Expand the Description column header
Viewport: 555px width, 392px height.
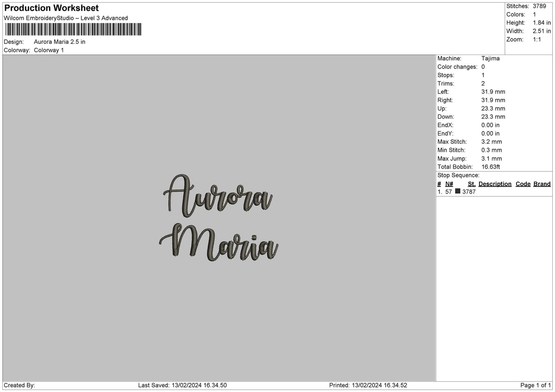click(x=495, y=184)
